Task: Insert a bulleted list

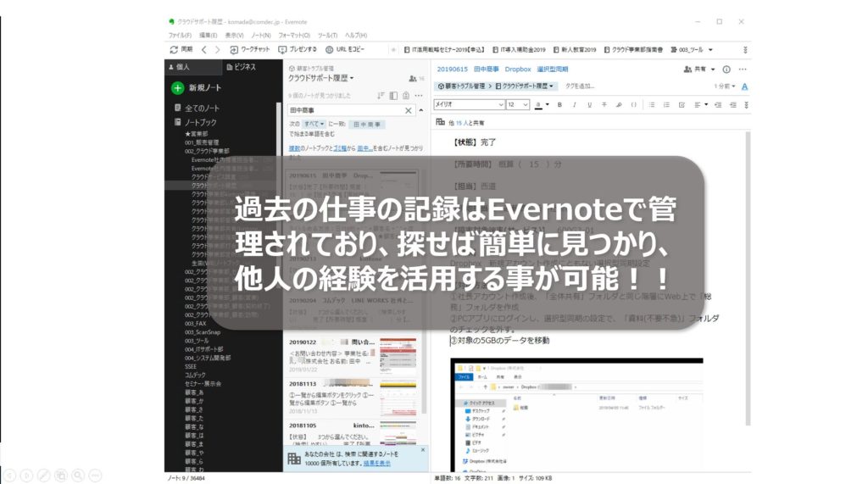Action: pyautogui.click(x=652, y=104)
